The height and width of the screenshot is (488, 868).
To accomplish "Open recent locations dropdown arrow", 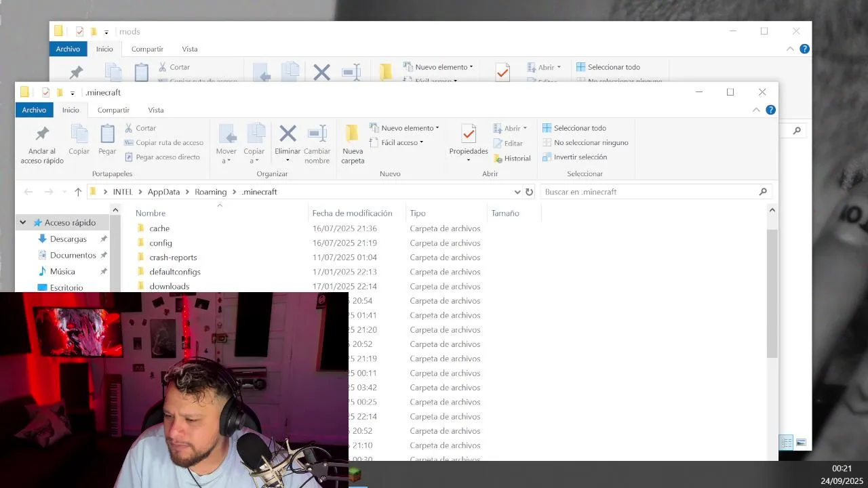I will tap(64, 192).
